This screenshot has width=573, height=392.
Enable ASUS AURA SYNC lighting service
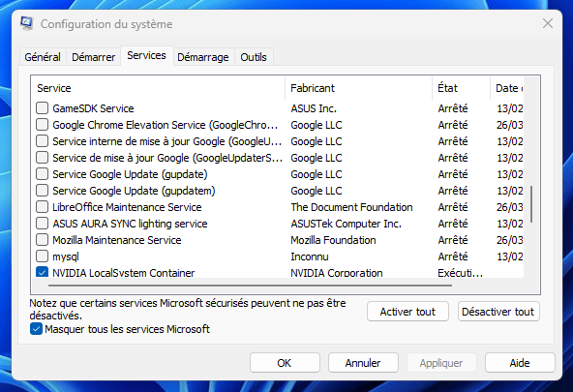[42, 224]
